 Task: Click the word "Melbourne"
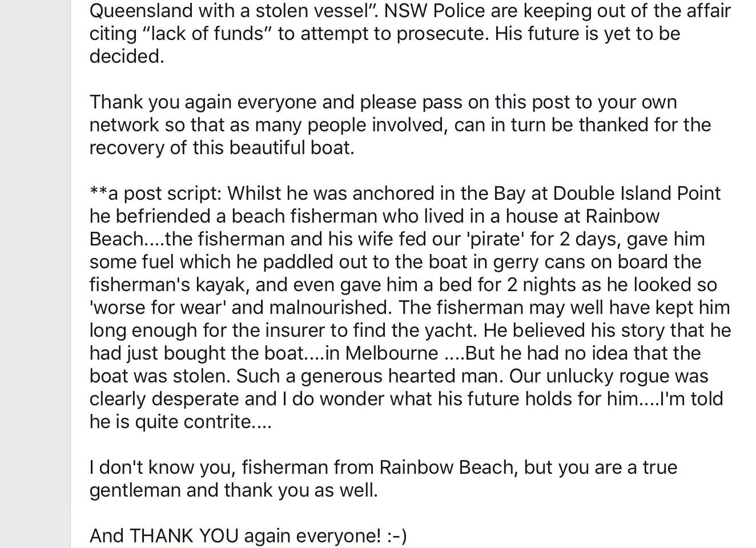coord(392,353)
